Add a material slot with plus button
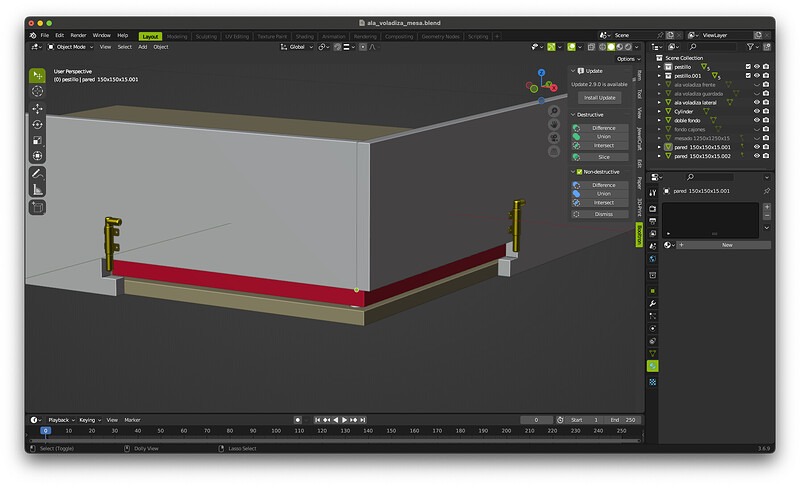This screenshot has width=800, height=486. (766, 207)
